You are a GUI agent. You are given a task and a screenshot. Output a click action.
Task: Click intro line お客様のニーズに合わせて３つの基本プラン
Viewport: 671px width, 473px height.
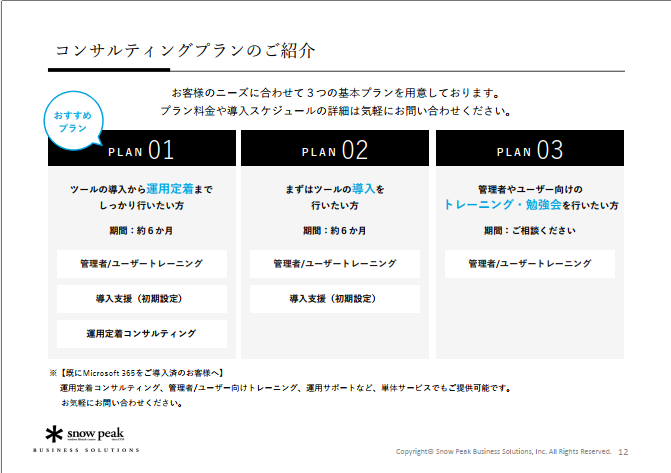click(x=336, y=93)
